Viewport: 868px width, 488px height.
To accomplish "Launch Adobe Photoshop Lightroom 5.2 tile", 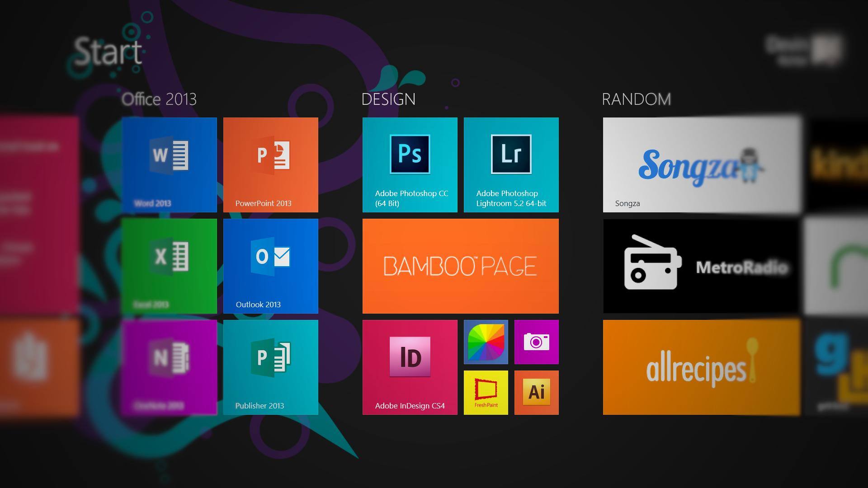I will (x=511, y=164).
